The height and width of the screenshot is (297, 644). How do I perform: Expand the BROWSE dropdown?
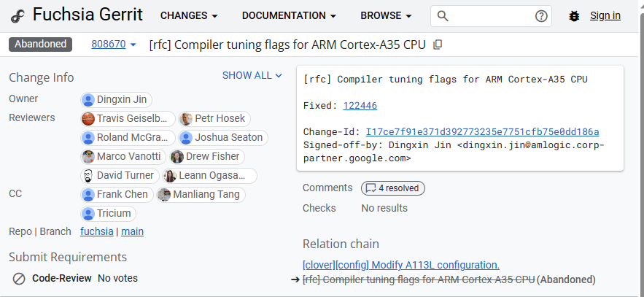click(386, 16)
